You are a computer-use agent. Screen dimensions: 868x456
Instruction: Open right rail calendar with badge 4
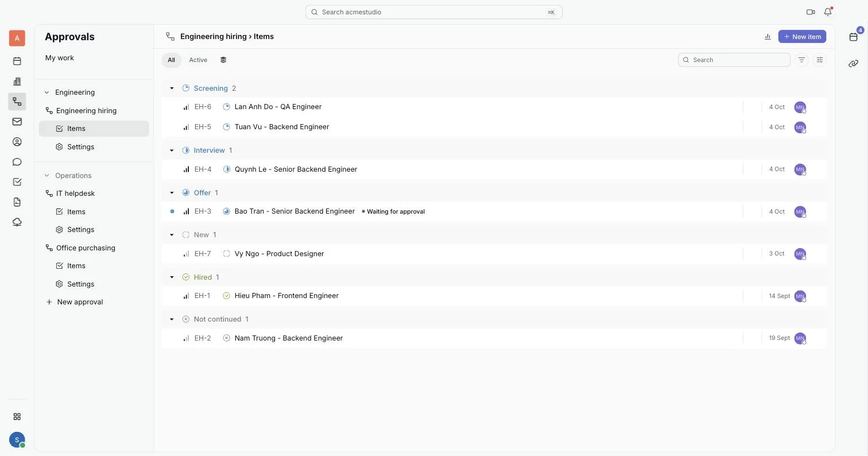(x=854, y=37)
